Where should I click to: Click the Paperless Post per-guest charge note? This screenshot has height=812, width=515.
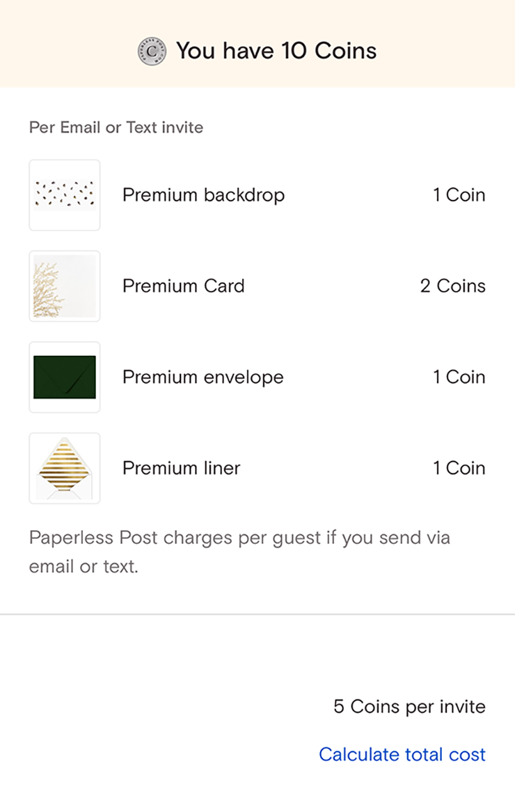(x=239, y=552)
